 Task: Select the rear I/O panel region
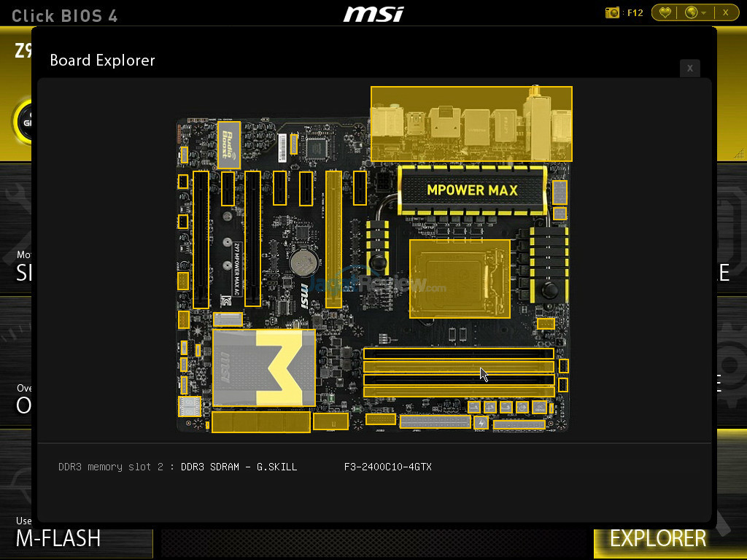click(471, 124)
